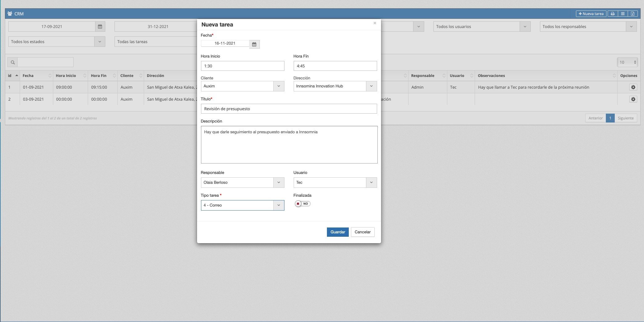
Task: Click the search magnifier icon above the table
Action: click(13, 62)
